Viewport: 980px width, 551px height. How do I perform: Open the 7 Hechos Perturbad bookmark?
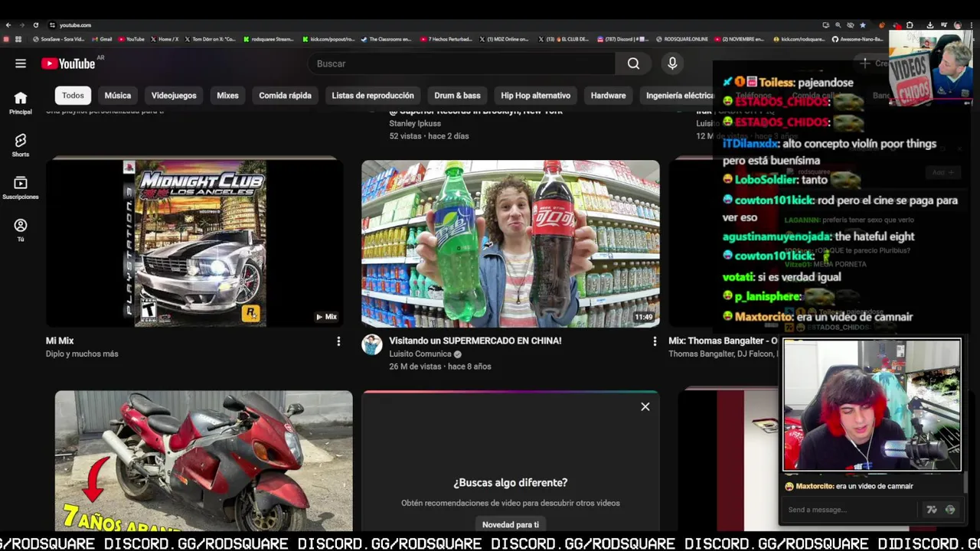[446, 39]
